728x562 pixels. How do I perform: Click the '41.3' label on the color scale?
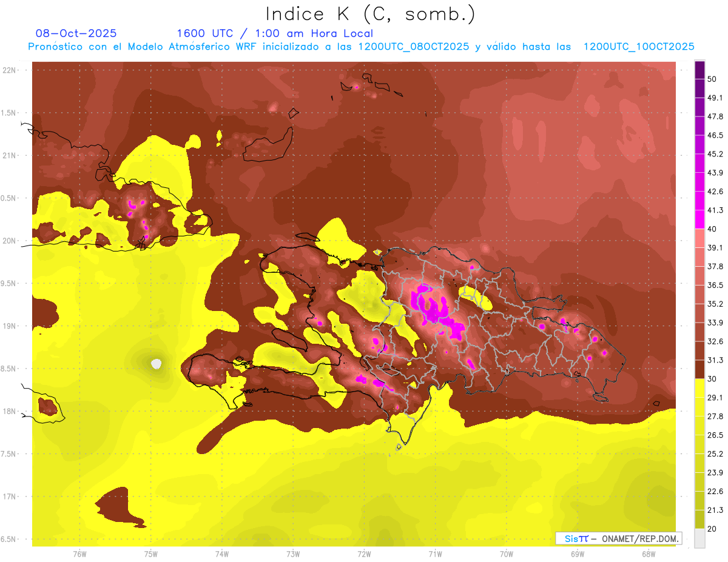716,210
